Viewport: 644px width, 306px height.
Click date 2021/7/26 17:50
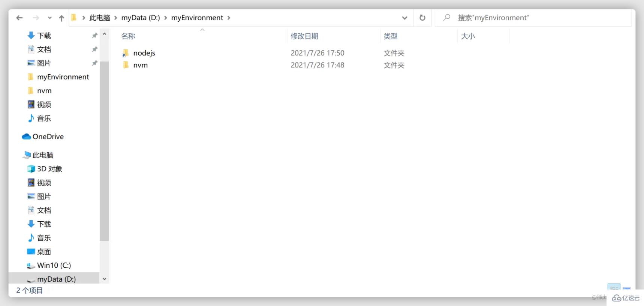(x=318, y=53)
